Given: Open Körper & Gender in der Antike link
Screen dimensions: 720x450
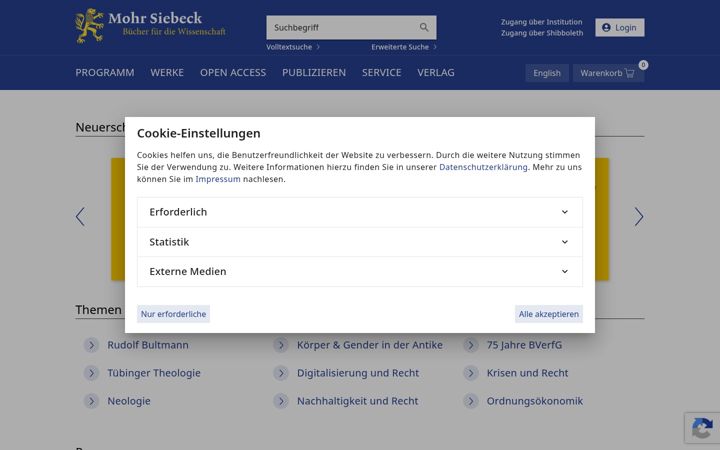Looking at the screenshot, I should [370, 345].
